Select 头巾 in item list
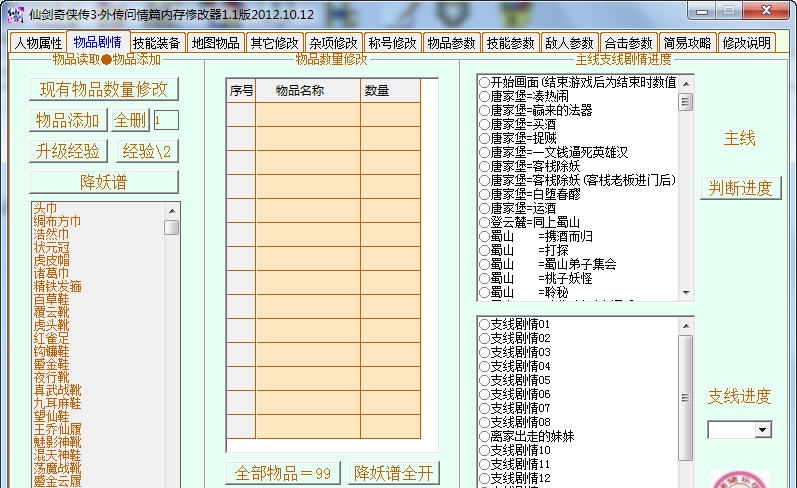 45,208
